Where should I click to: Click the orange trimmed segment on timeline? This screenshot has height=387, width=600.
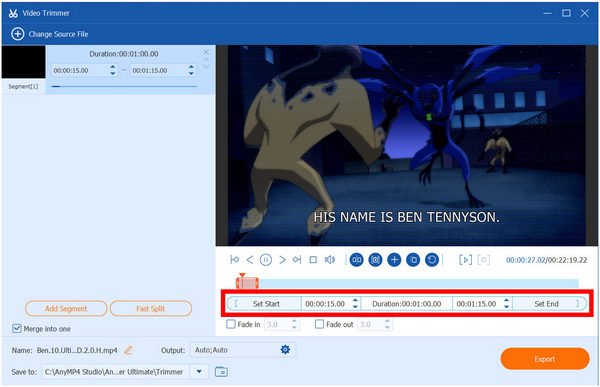click(x=247, y=283)
